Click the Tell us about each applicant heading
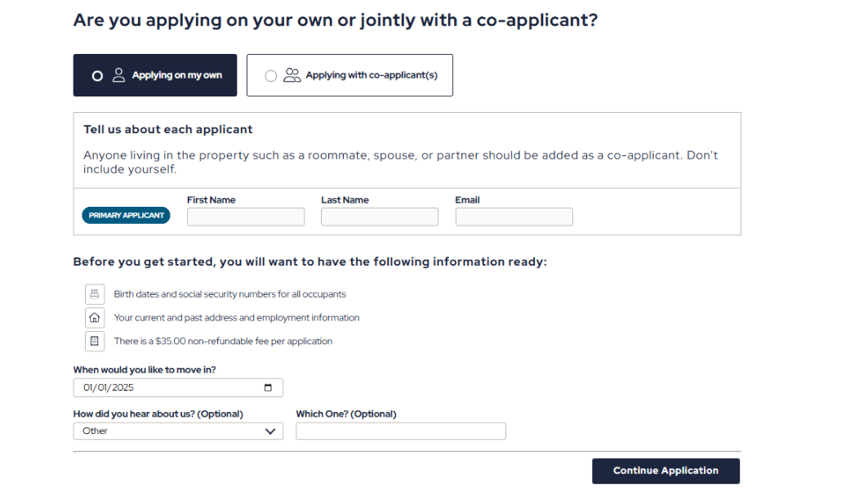This screenshot has height=501, width=868. pyautogui.click(x=167, y=130)
